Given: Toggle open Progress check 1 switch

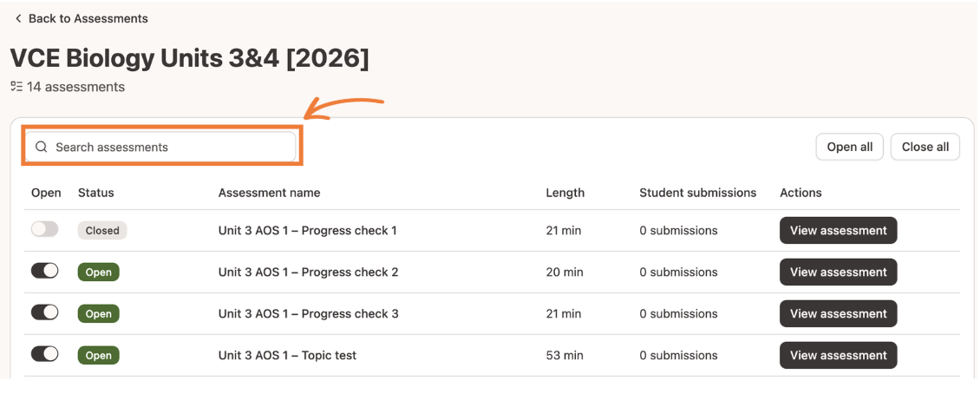Looking at the screenshot, I should tap(44, 229).
